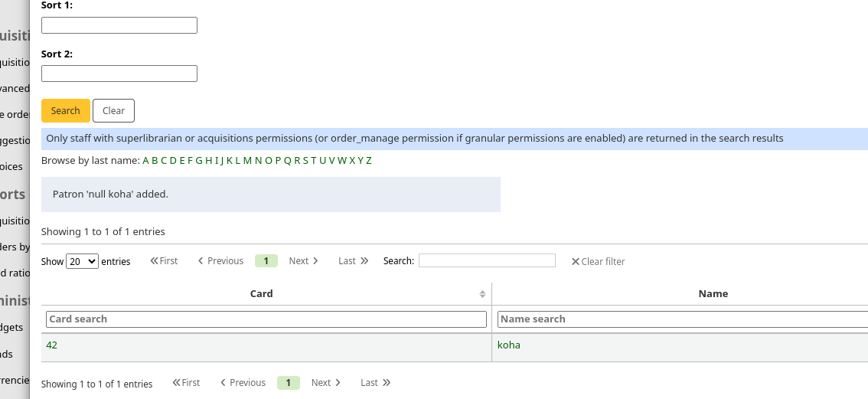
Task: Click Last in the bottom pagination
Action: pyautogui.click(x=375, y=383)
